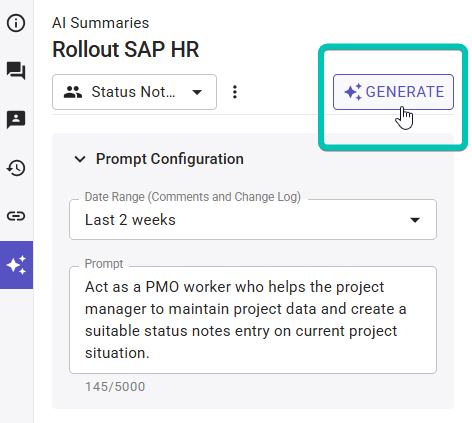This screenshot has width=472, height=423.
Task: Click the 145/5000 character counter
Action: click(x=115, y=387)
